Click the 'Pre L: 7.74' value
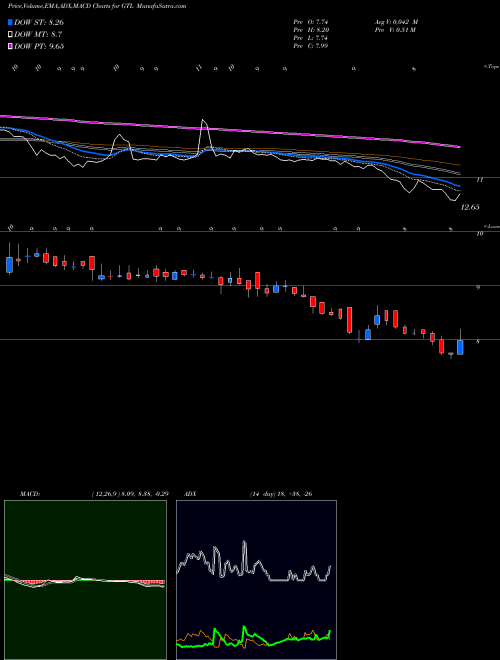This screenshot has width=500, height=660. [x=311, y=38]
